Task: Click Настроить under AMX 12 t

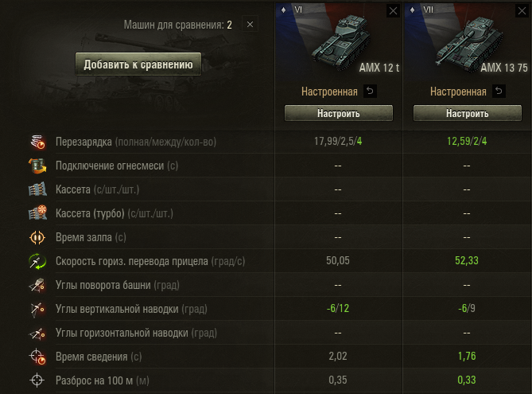Action: [x=339, y=113]
